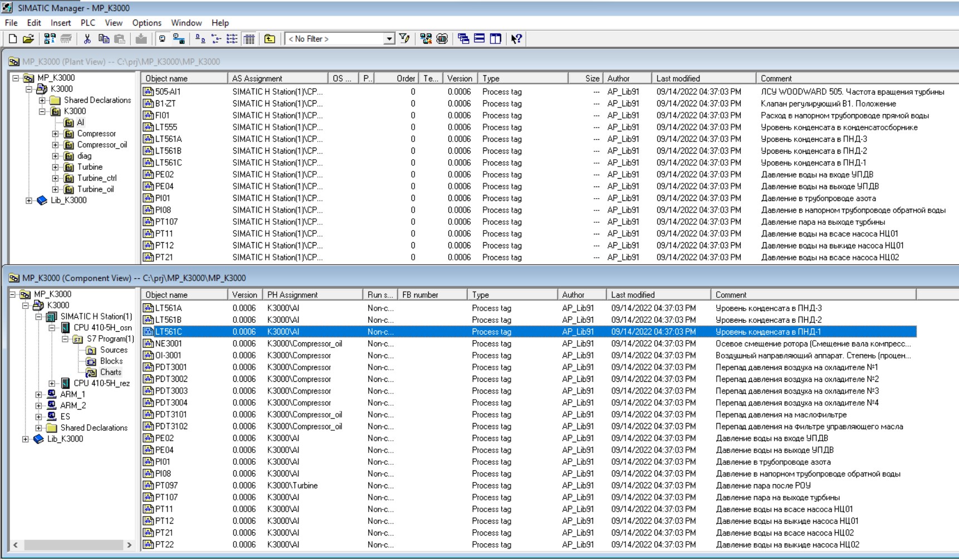Image resolution: width=959 pixels, height=560 pixels.
Task: Select the Lib_K3000 library icon in Plant View
Action: click(42, 200)
